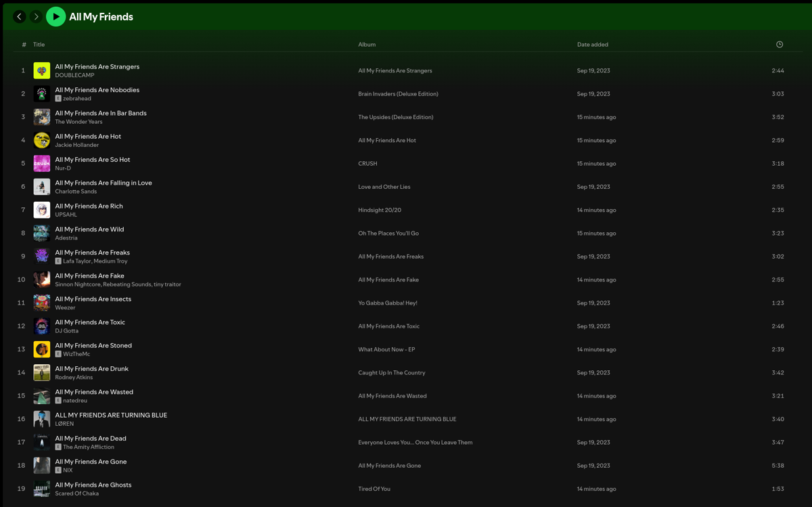Click All My Friends Are Wild cover art
The width and height of the screenshot is (812, 507).
(42, 233)
